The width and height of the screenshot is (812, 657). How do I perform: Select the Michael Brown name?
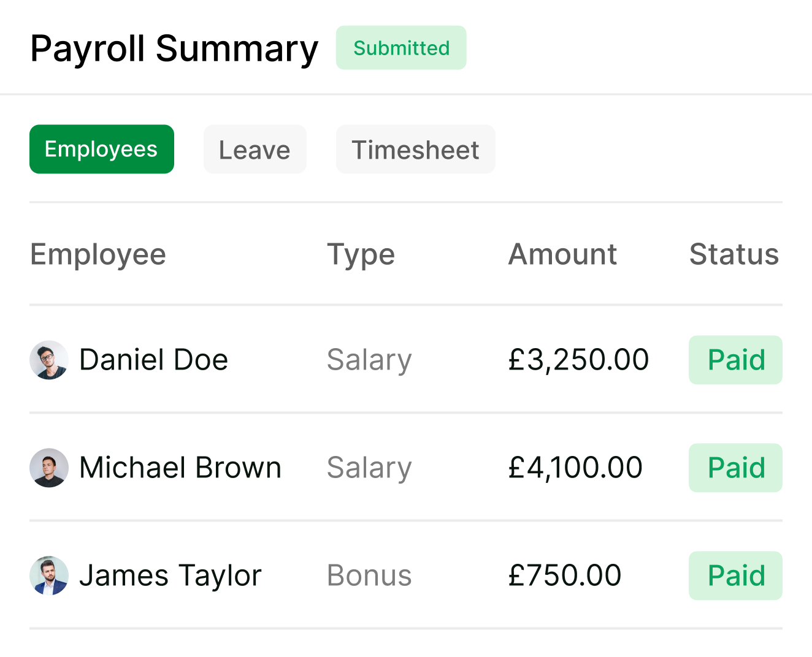pos(180,468)
